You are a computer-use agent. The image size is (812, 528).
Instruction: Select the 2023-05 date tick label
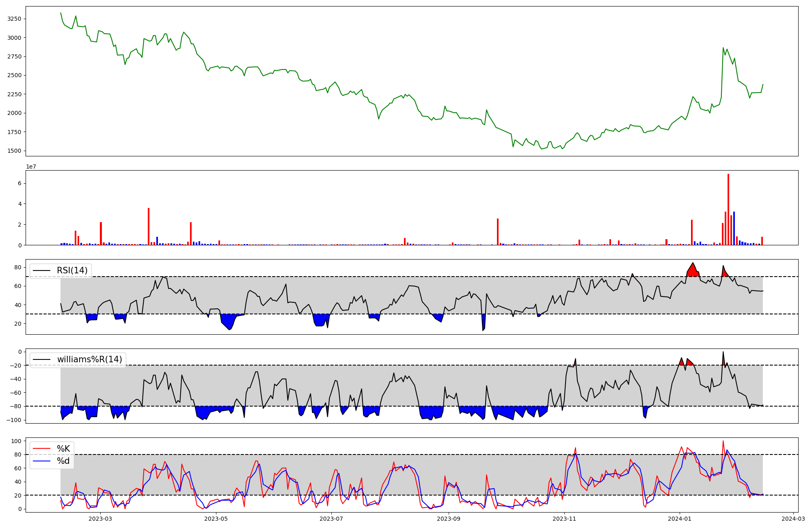pyautogui.click(x=216, y=518)
